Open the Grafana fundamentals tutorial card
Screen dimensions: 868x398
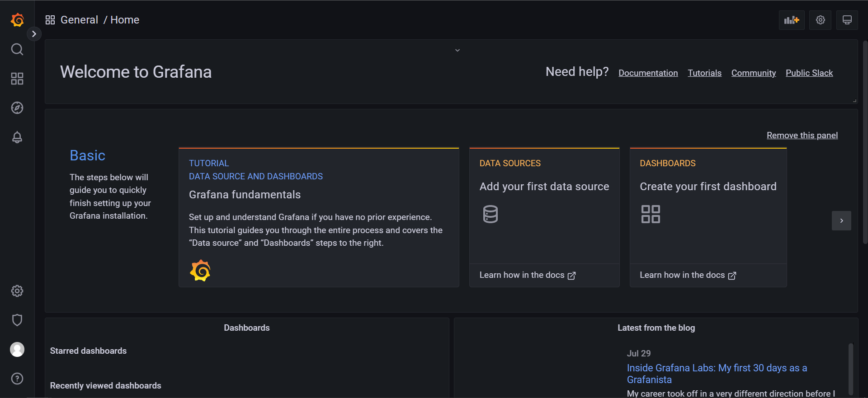319,217
